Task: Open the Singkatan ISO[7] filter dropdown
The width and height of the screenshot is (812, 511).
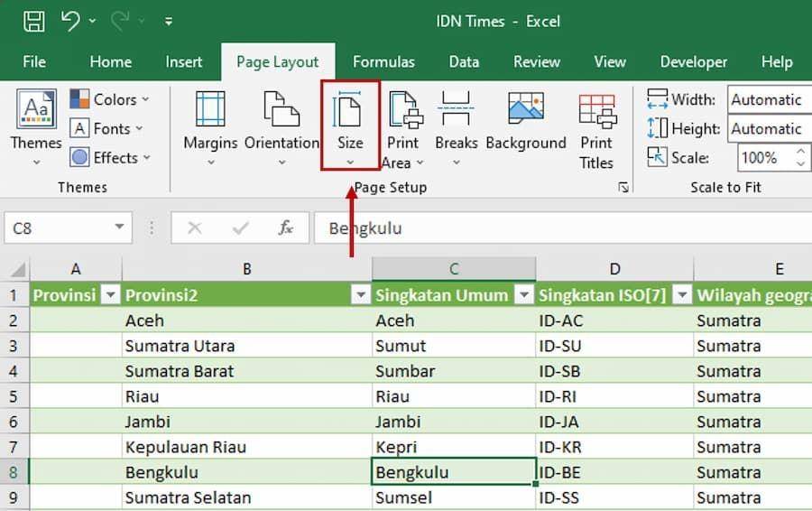Action: 682,295
